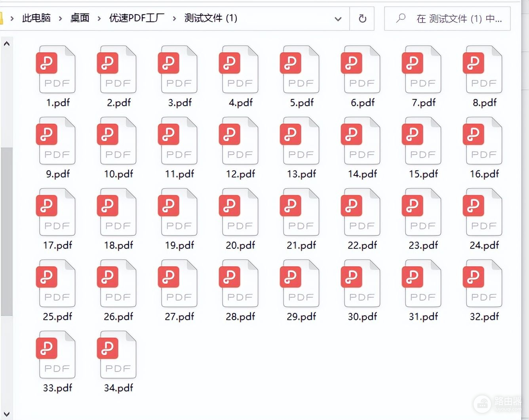Viewport: 529px width, 420px height.
Task: Click the navigation pane scroll up arrow
Action: pos(7,44)
